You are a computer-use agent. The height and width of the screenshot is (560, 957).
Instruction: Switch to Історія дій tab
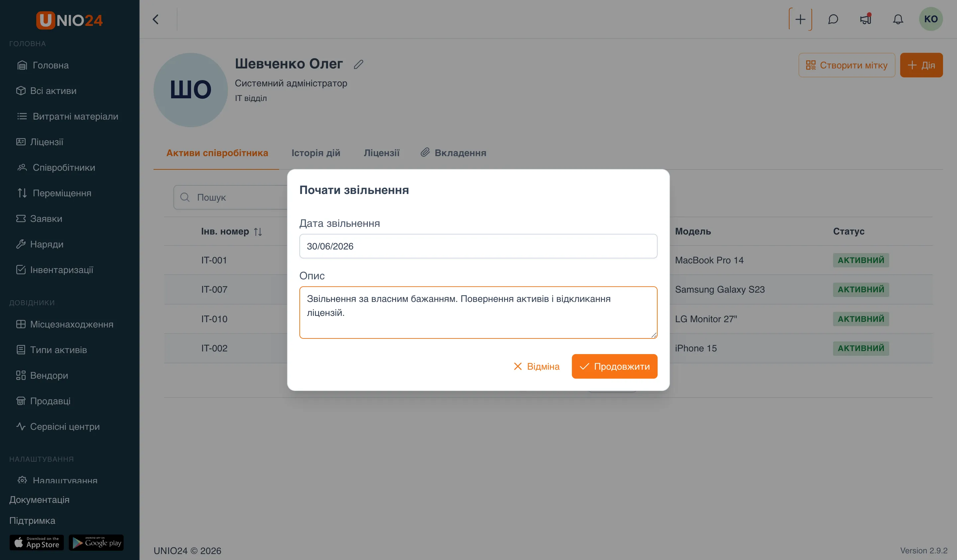[316, 153]
